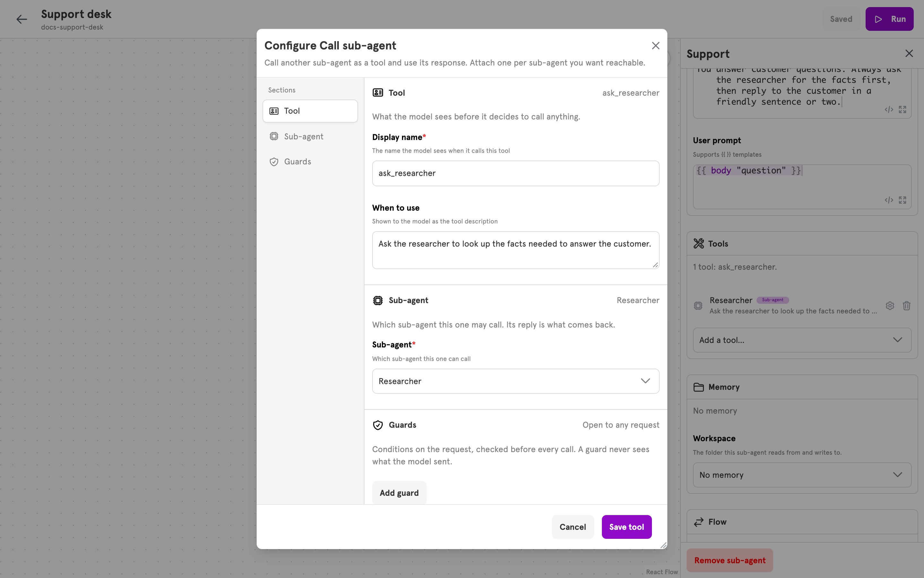Click the Sub-agent header chip icon
This screenshot has height=578, width=924.
pyautogui.click(x=378, y=301)
